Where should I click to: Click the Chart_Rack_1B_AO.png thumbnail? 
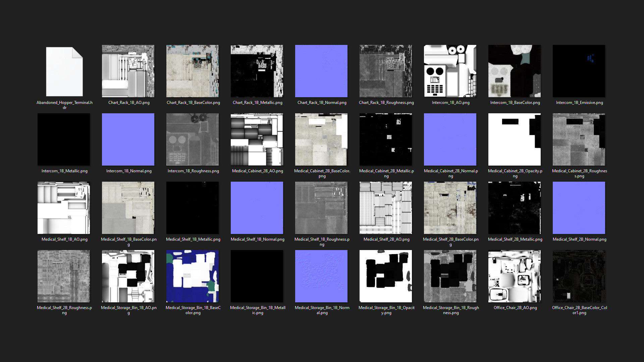[128, 71]
